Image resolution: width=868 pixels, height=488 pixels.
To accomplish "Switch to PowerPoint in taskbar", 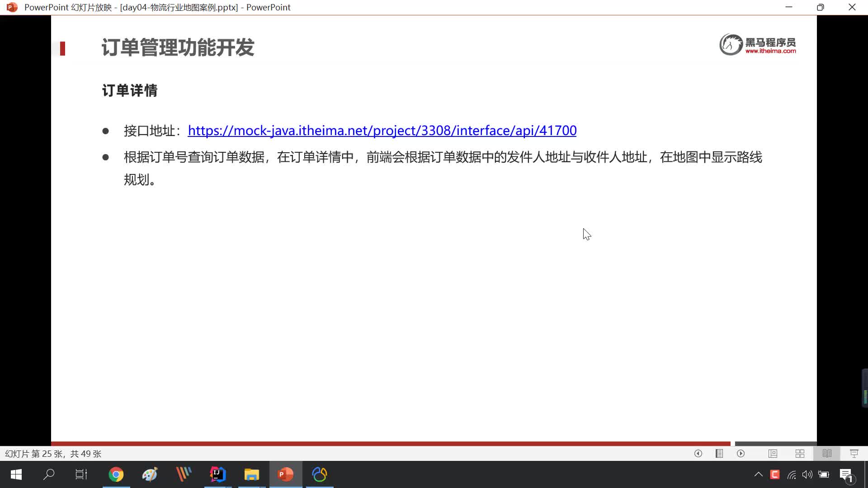I will (x=286, y=474).
